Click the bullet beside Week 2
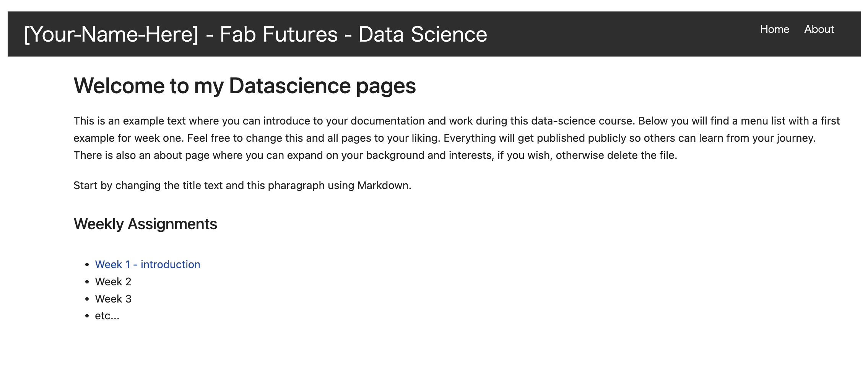This screenshot has width=868, height=369. 87,282
